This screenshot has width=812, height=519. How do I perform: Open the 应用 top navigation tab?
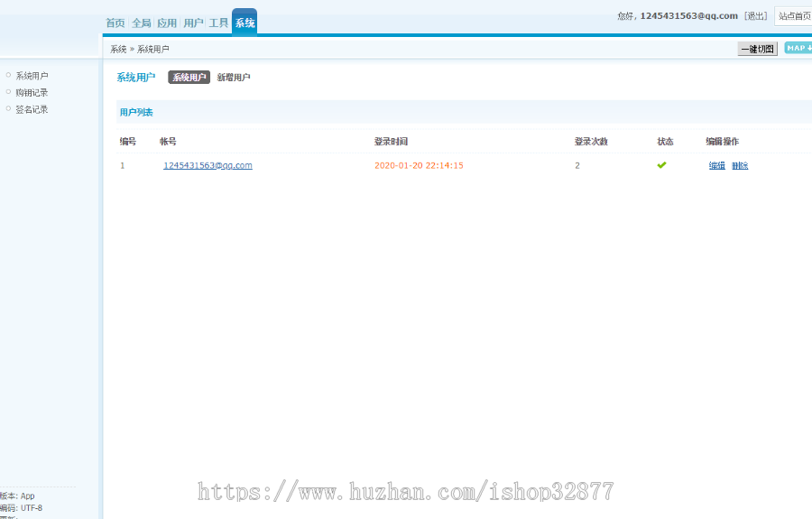(167, 23)
